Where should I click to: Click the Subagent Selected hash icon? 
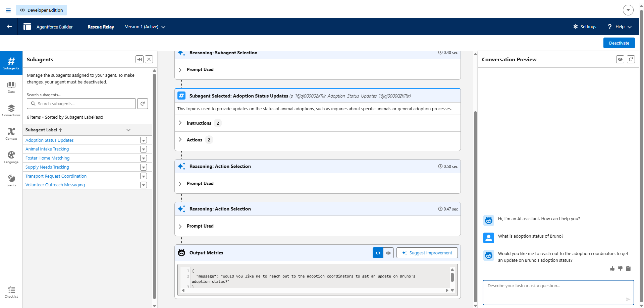point(181,96)
